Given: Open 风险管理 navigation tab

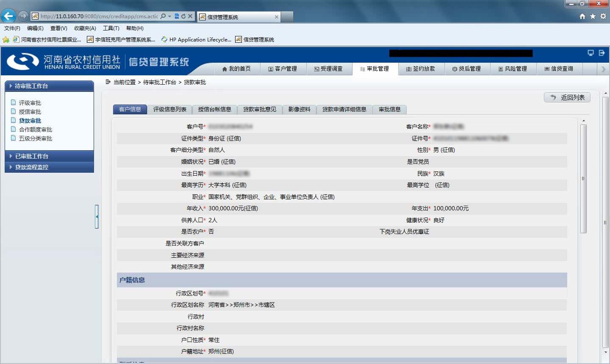Looking at the screenshot, I should pyautogui.click(x=513, y=69).
